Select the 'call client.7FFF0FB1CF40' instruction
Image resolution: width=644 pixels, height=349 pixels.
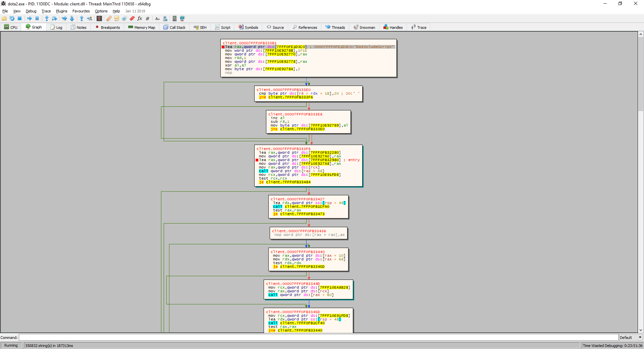click(x=297, y=323)
